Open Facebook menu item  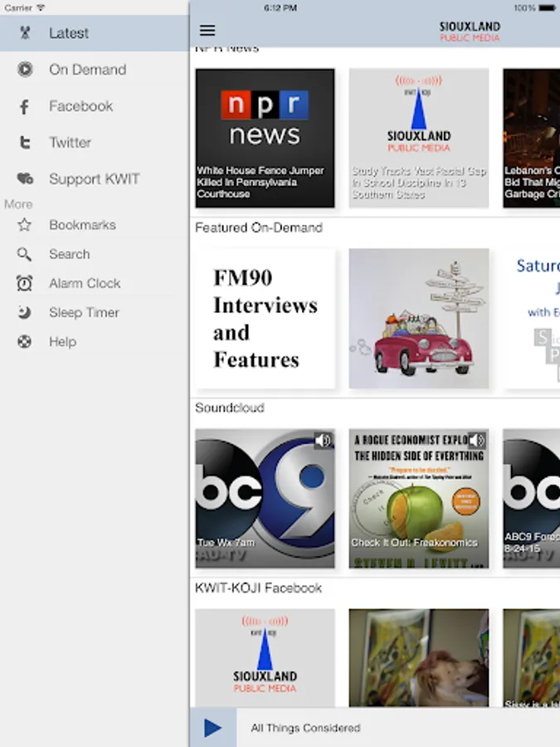[95, 106]
